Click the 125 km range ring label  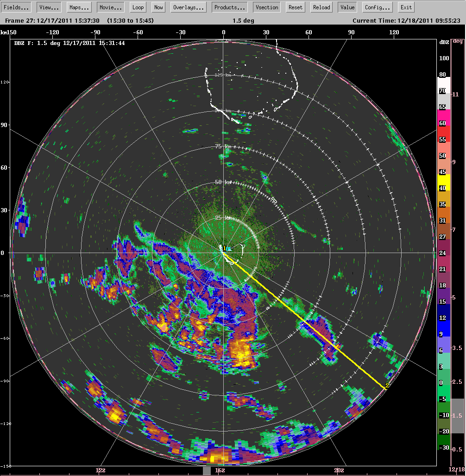coord(223,75)
